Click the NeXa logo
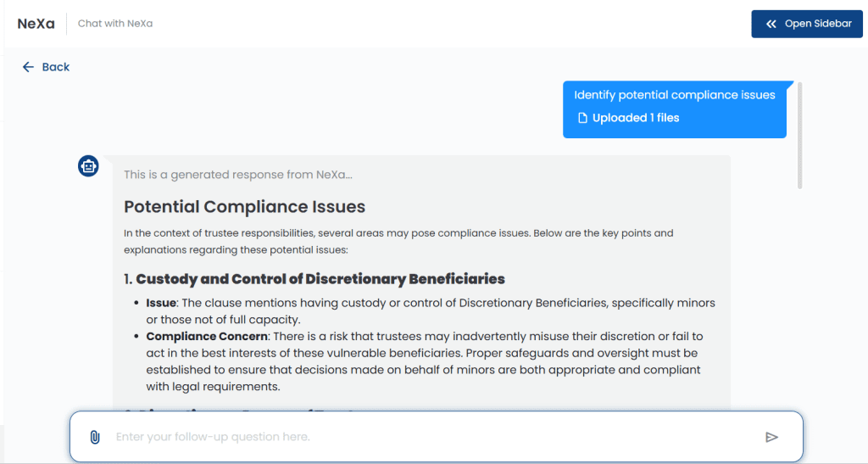The height and width of the screenshot is (464, 868). (x=36, y=24)
